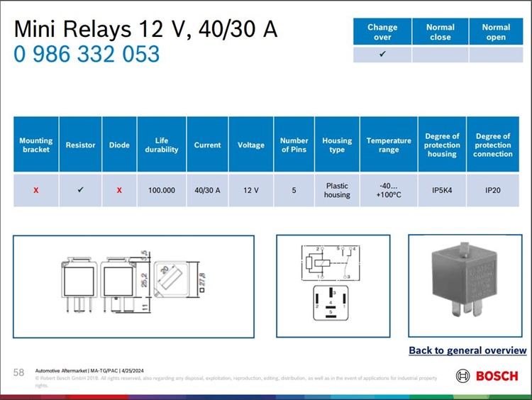This screenshot has width=532, height=400.
Task: Click part number 0 986 332 053
Action: pyautogui.click(x=87, y=55)
